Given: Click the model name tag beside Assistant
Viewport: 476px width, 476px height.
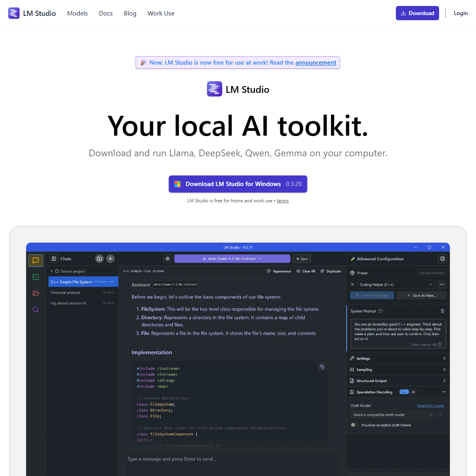Looking at the screenshot, I should click(x=175, y=284).
